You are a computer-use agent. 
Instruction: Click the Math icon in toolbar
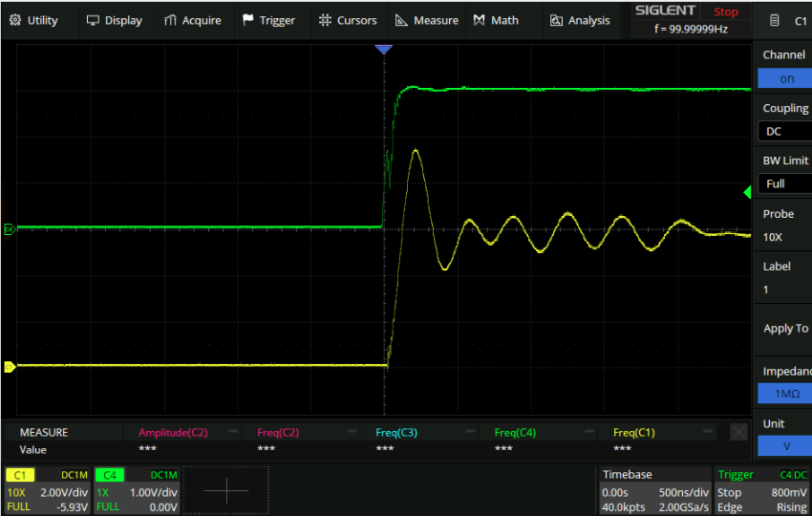click(480, 20)
